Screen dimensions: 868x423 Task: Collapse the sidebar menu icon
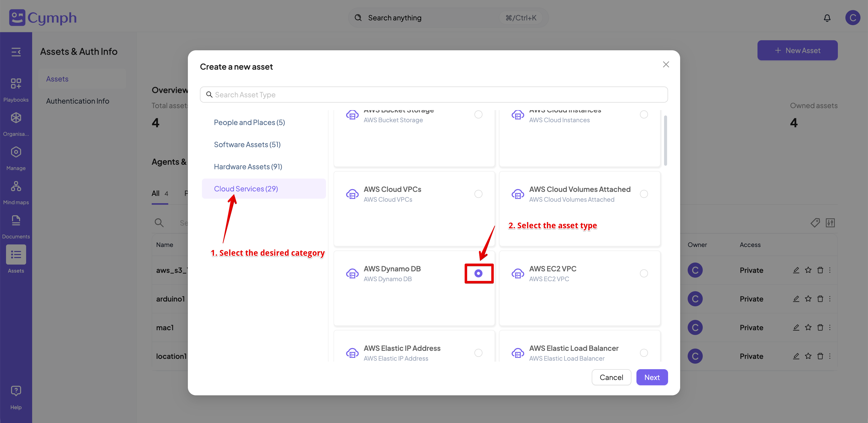16,52
